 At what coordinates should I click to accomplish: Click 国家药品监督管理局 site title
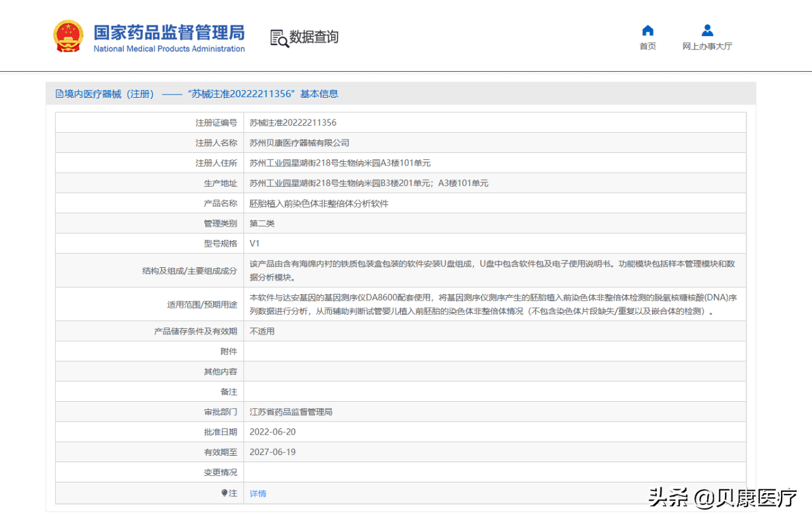(x=169, y=32)
